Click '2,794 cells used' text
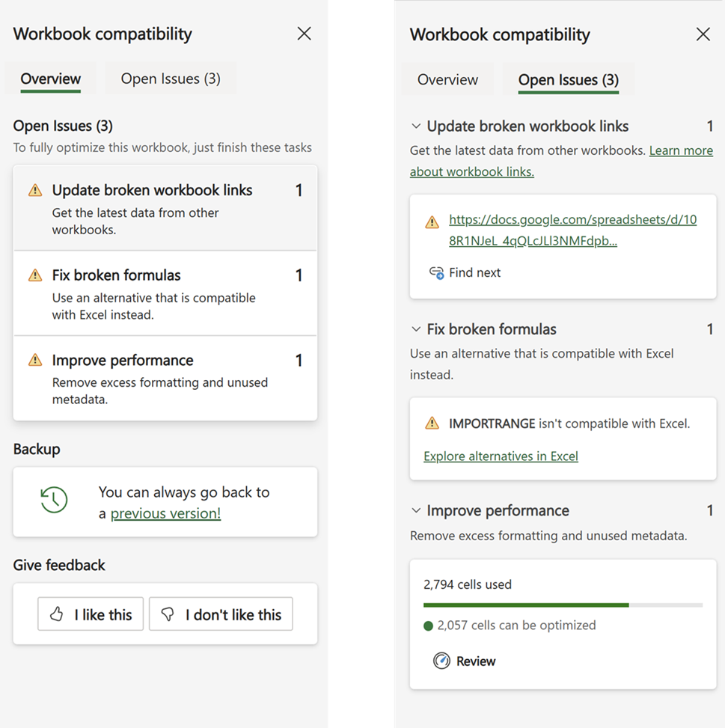 coord(468,584)
